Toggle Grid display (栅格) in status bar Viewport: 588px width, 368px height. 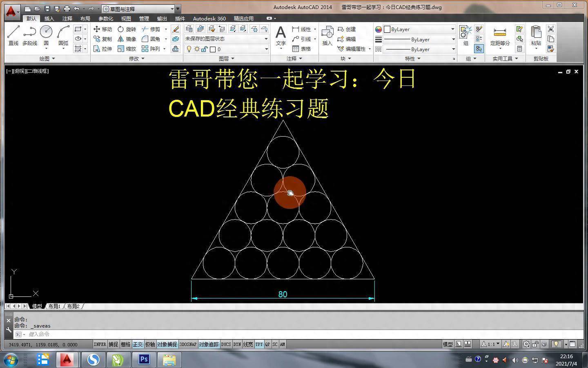pyautogui.click(x=125, y=344)
